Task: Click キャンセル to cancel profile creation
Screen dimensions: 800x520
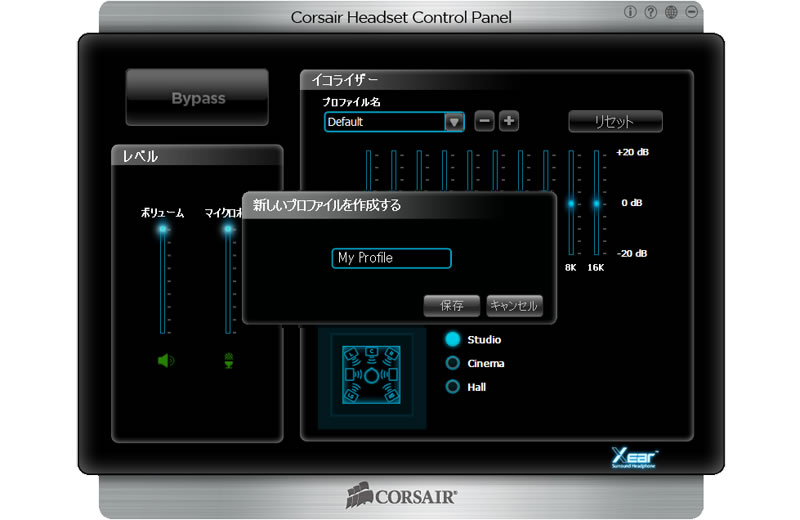Action: click(514, 306)
